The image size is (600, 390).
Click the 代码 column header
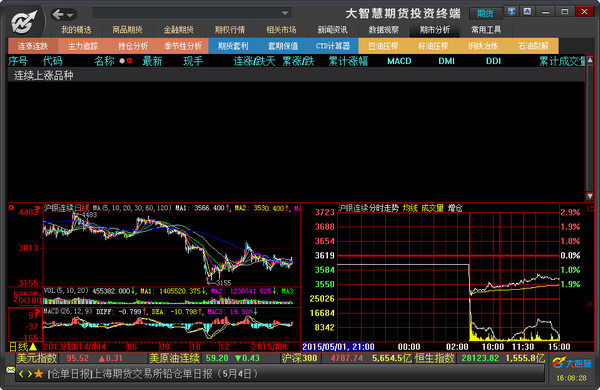click(x=52, y=61)
